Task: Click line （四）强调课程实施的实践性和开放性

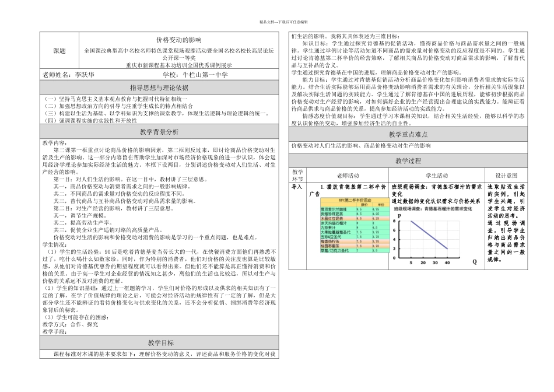Action: coord(90,121)
